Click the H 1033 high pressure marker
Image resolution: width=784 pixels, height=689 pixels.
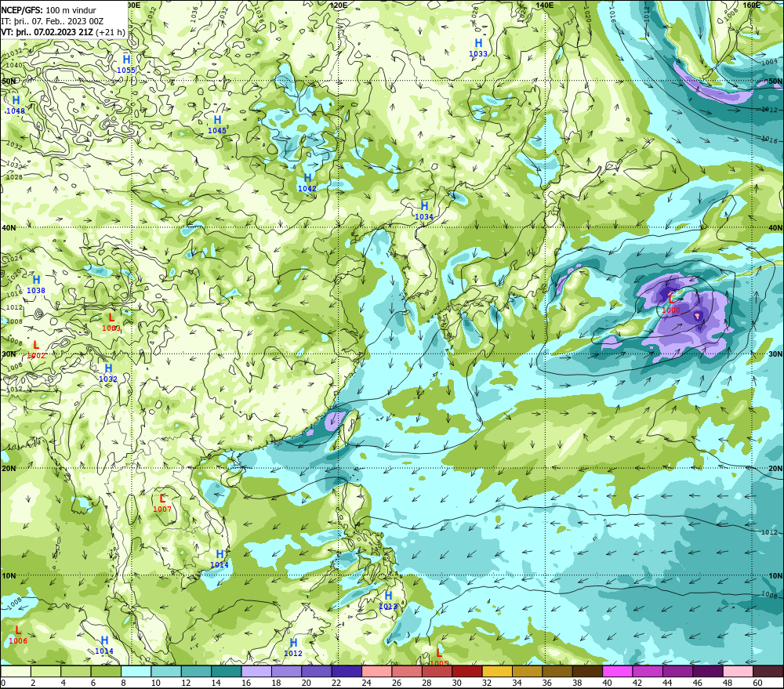tap(478, 48)
